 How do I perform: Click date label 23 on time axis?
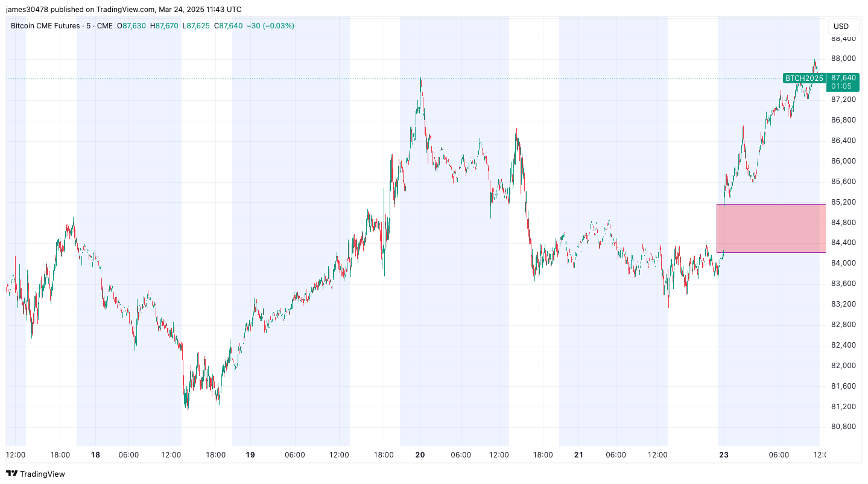[x=724, y=454]
